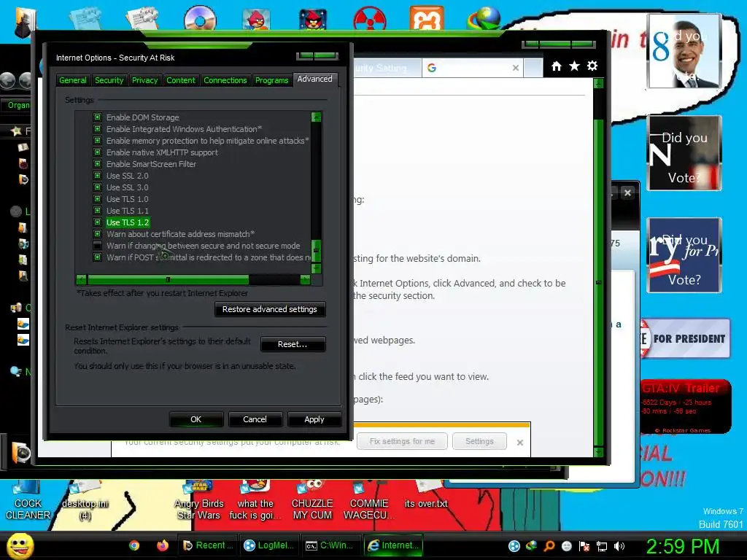Toggle Use SSL 3.0 checkbox

click(x=97, y=187)
